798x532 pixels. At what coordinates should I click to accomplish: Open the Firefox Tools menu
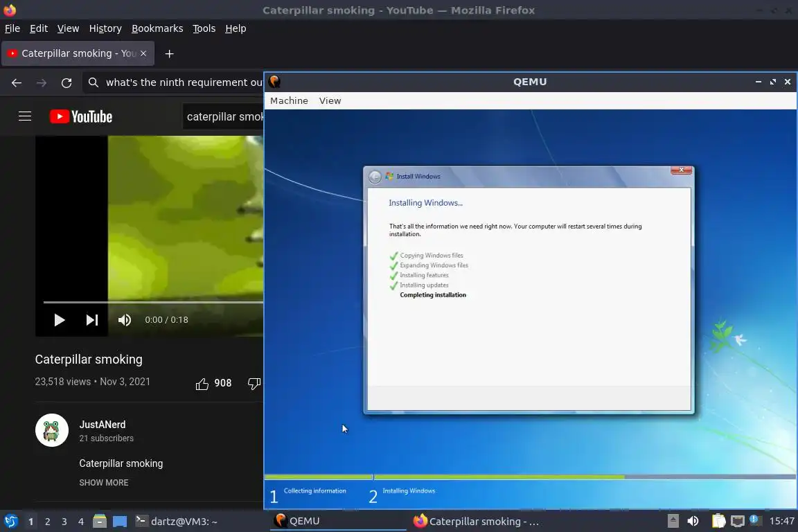pyautogui.click(x=204, y=28)
